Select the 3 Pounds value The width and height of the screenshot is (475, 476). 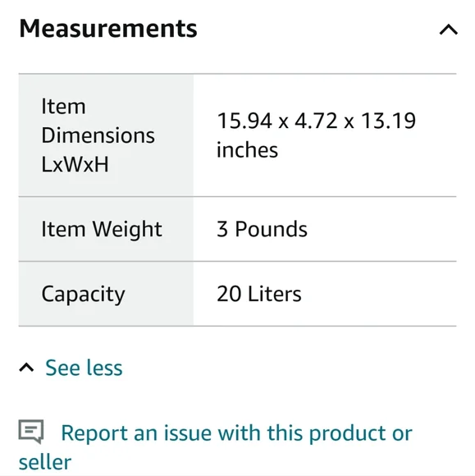coord(262,229)
